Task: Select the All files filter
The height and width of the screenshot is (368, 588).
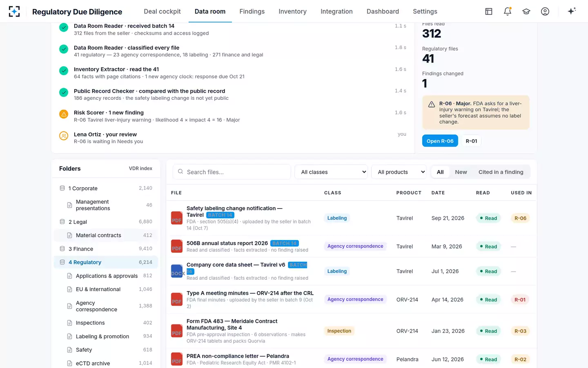Action: 440,172
